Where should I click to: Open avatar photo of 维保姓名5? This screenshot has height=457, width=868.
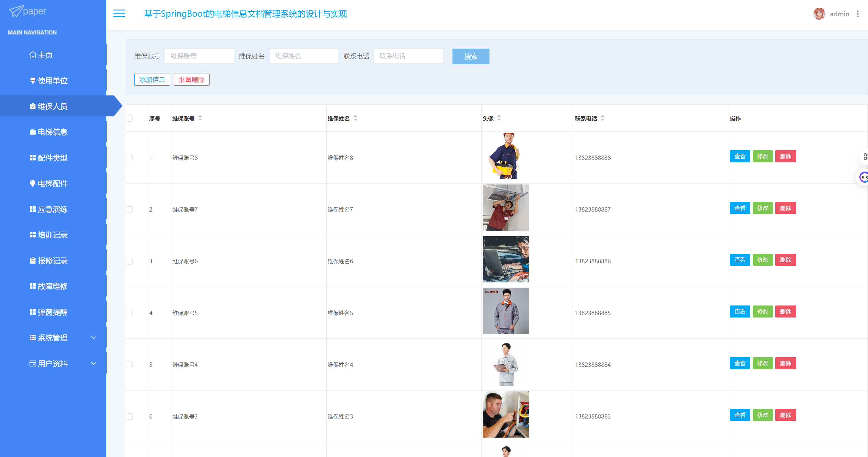tap(506, 311)
